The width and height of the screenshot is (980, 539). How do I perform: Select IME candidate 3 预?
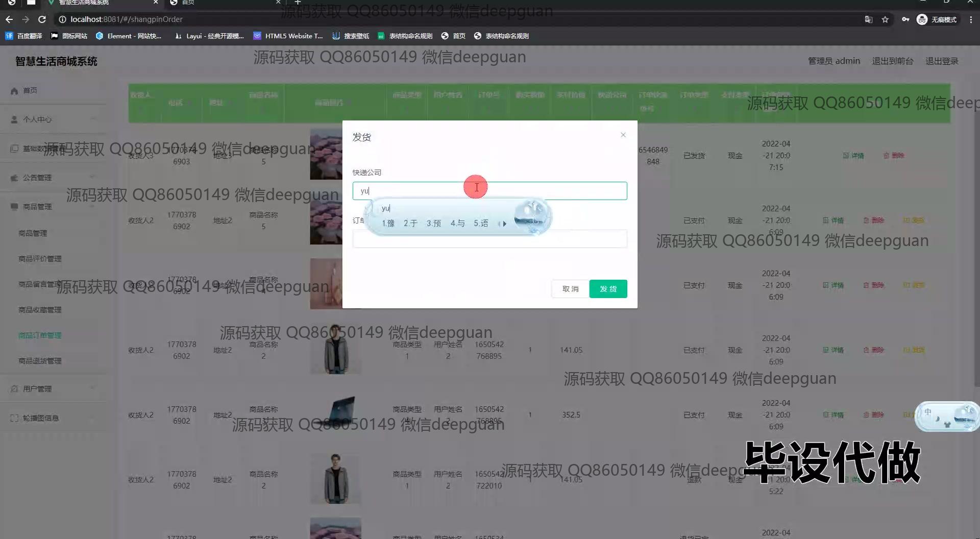click(434, 224)
